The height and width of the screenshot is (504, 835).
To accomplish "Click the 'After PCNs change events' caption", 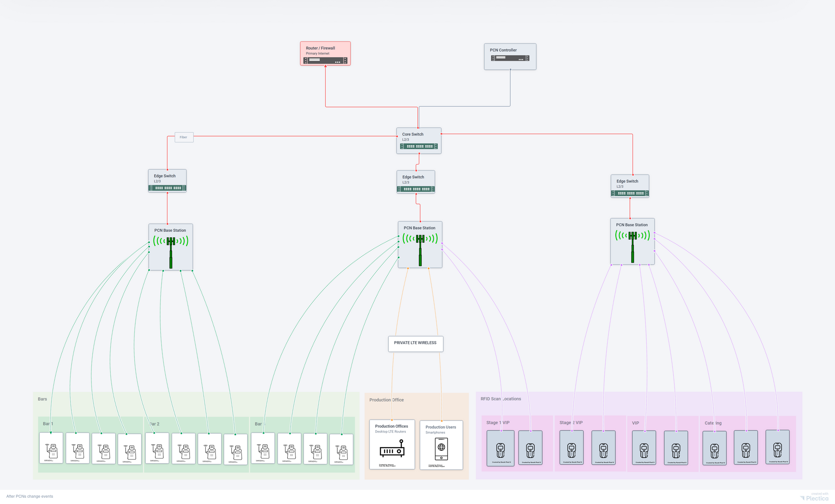I will pyautogui.click(x=30, y=496).
